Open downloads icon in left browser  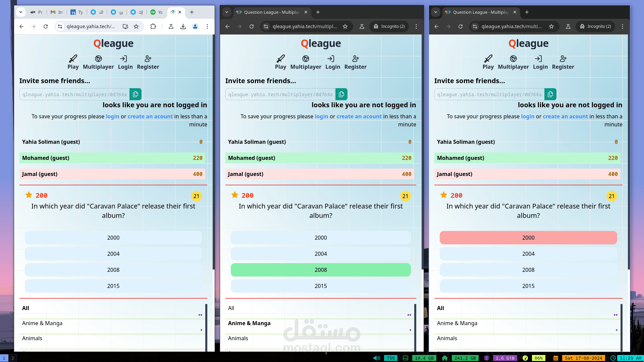(183, 26)
